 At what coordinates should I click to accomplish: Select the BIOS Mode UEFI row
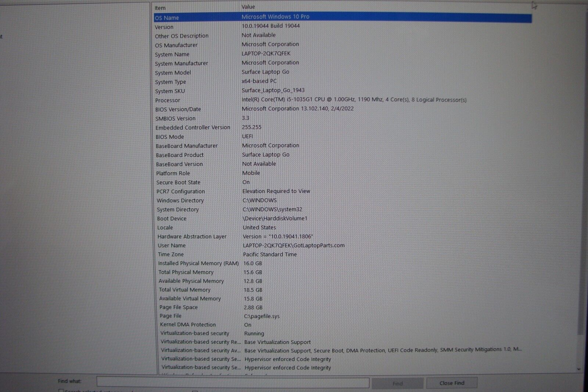(343, 137)
